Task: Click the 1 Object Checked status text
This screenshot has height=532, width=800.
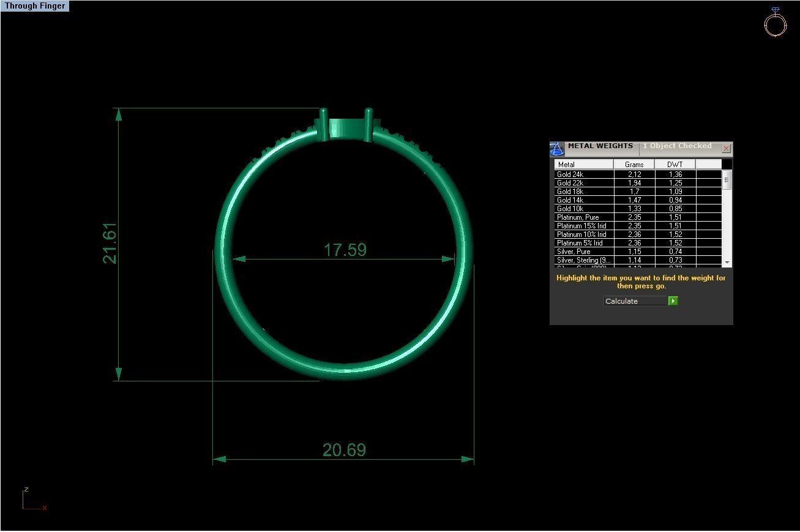Action: pyautogui.click(x=677, y=146)
